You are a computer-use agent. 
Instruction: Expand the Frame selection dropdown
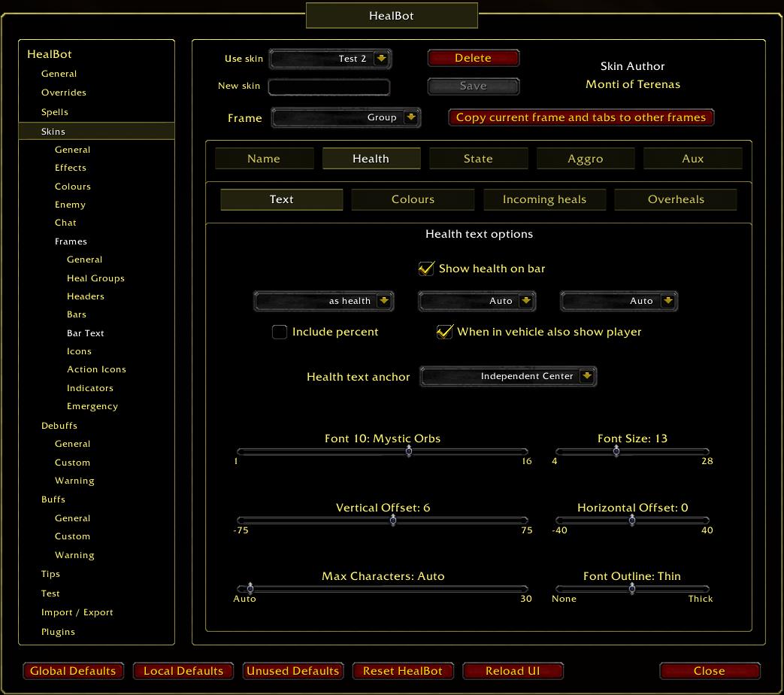410,117
